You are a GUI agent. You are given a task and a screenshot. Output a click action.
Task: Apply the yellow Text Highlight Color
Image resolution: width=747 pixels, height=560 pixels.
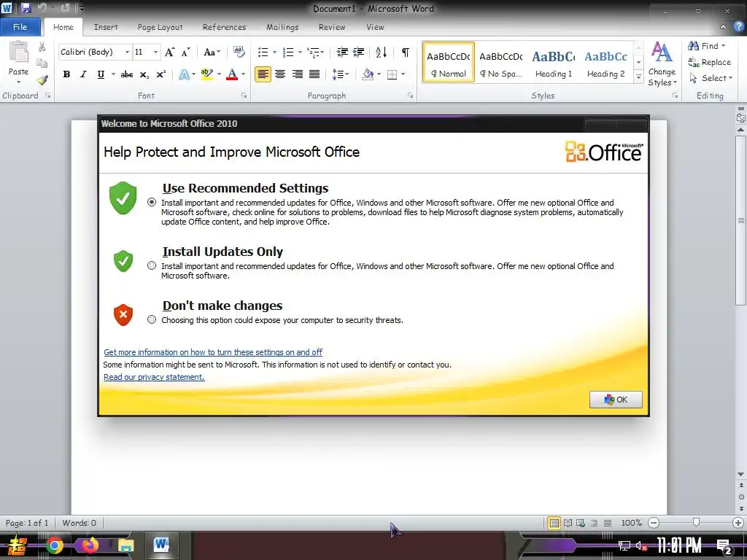click(206, 74)
